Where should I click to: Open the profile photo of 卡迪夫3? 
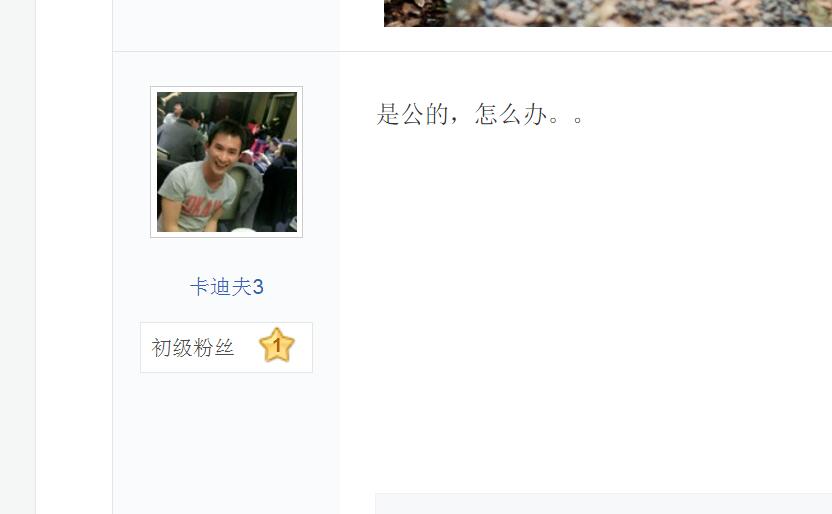point(227,162)
